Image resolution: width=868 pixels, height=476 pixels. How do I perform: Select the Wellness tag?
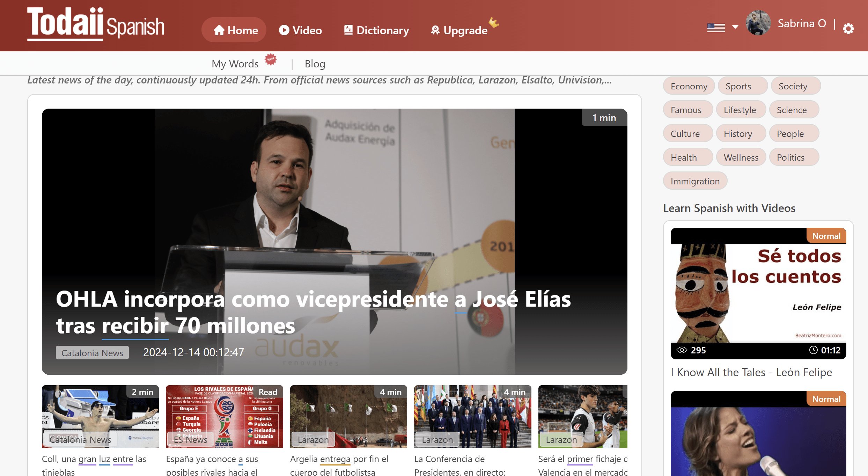(x=741, y=157)
